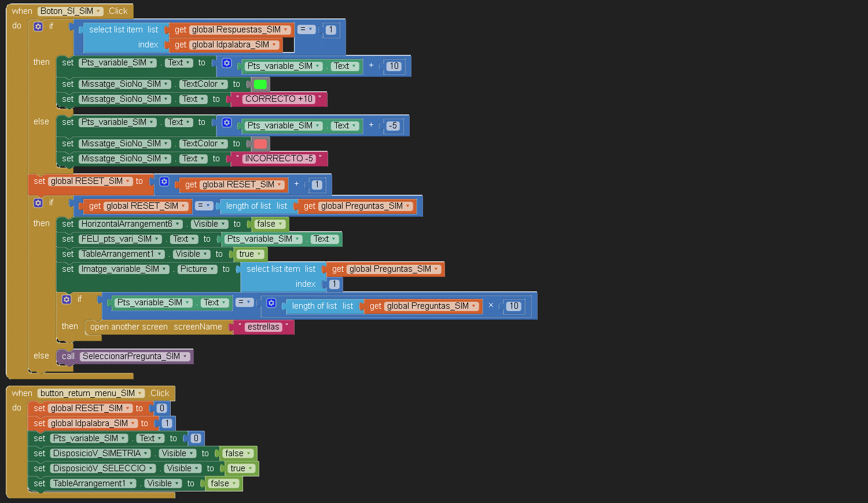
Task: Toggle true value of DisposicióV_SELECCIO Visible
Action: tap(241, 469)
